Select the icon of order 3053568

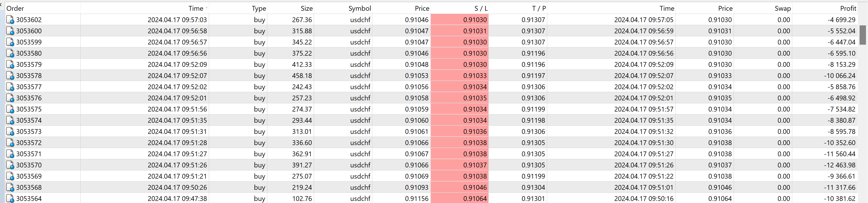10,187
